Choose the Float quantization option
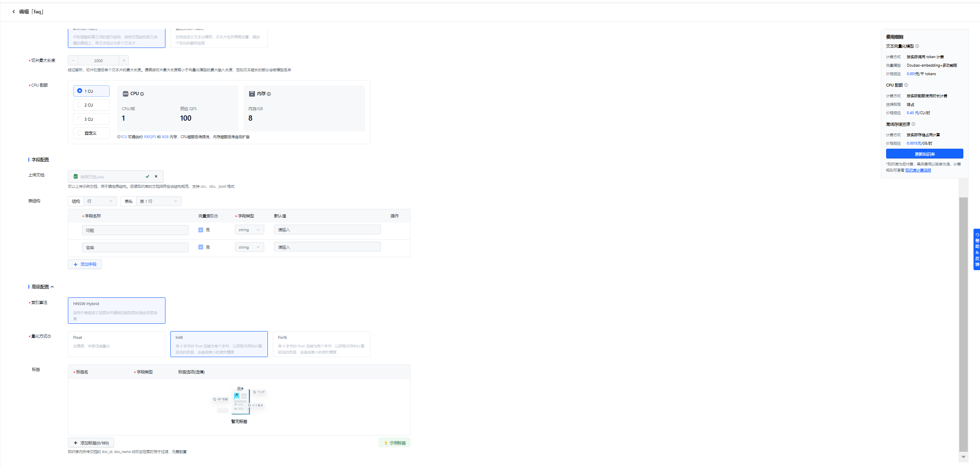The height and width of the screenshot is (468, 980). (116, 344)
